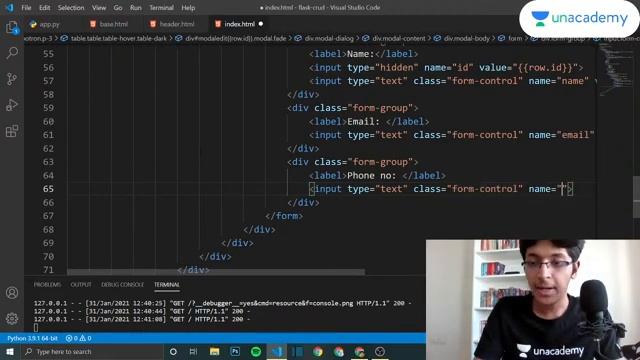640x360 pixels.
Task: Open the Explorer view in activity bar
Action: [x=12, y=27]
